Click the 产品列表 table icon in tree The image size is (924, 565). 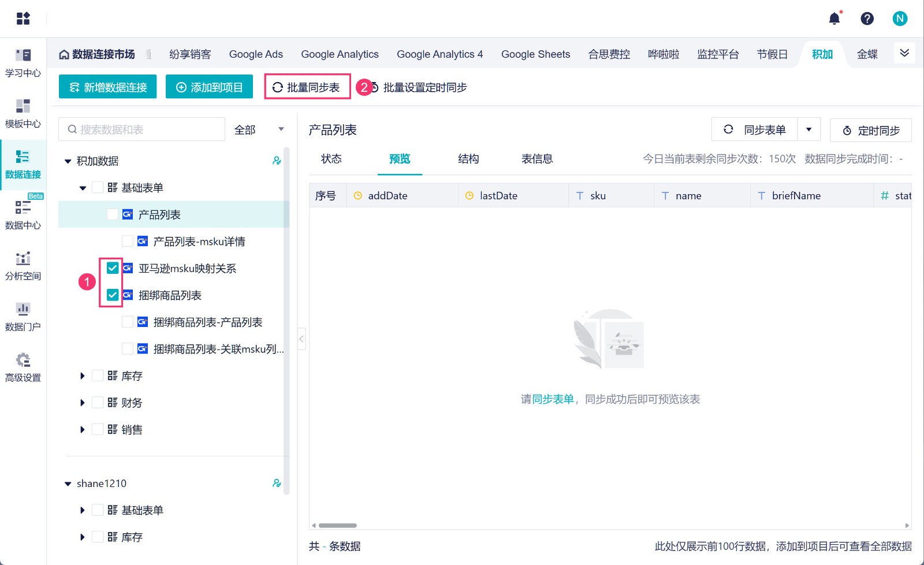tap(128, 214)
